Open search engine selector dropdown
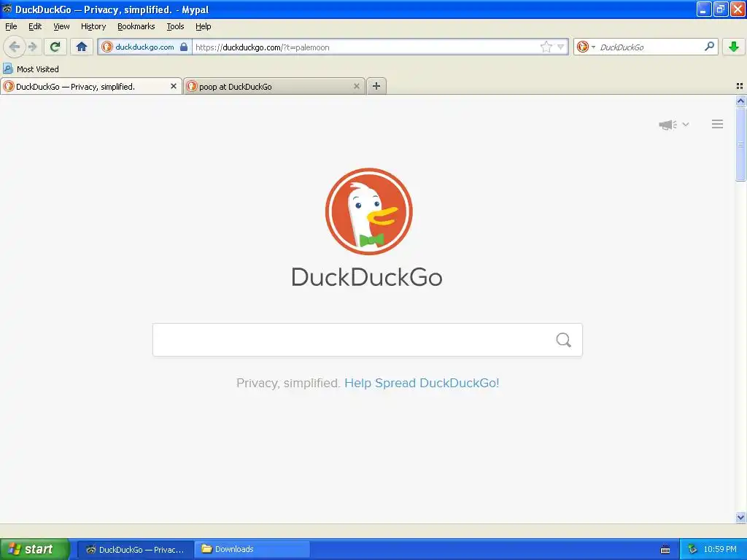747x560 pixels. tap(586, 47)
